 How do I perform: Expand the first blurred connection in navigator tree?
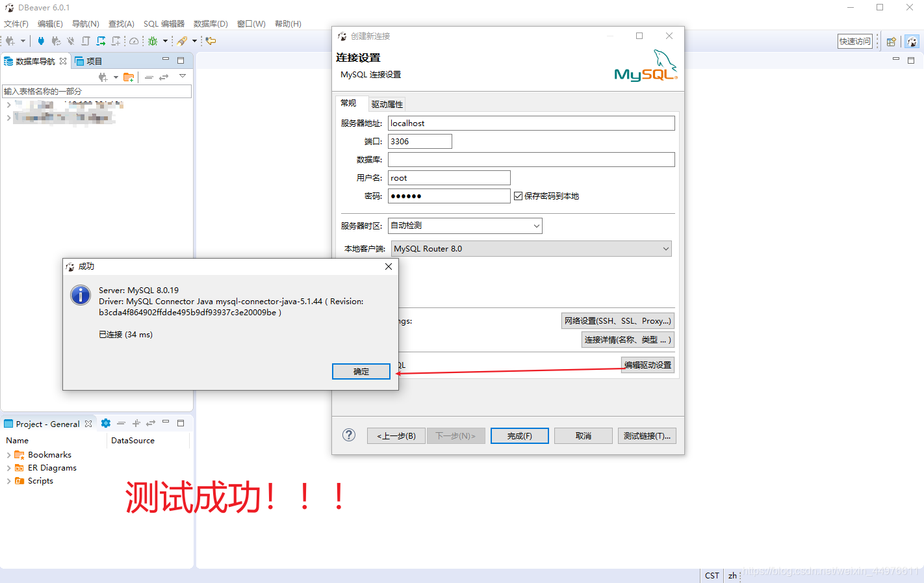point(8,105)
